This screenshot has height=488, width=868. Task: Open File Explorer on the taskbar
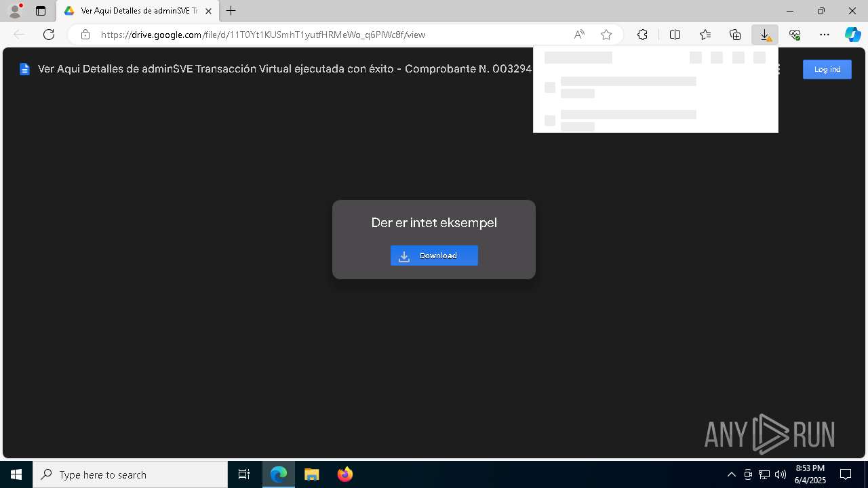pos(312,474)
